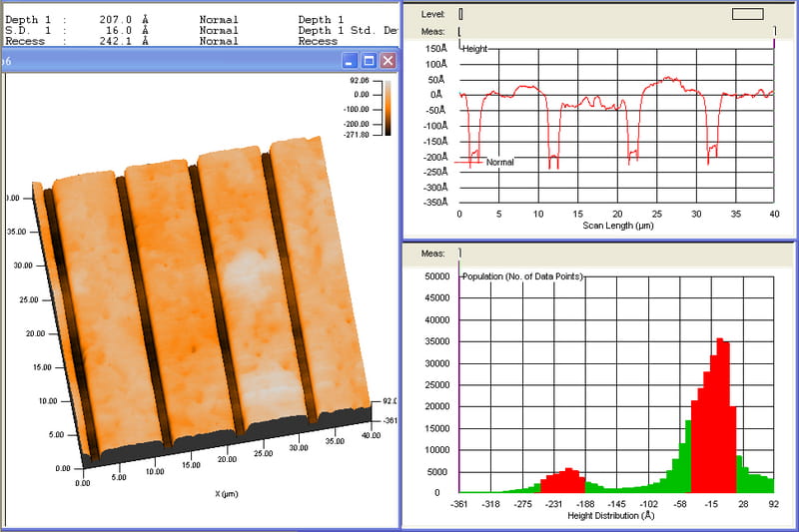Viewport: 799px width, 532px height.
Task: Click the Normal legend entry on profile
Action: tap(499, 162)
